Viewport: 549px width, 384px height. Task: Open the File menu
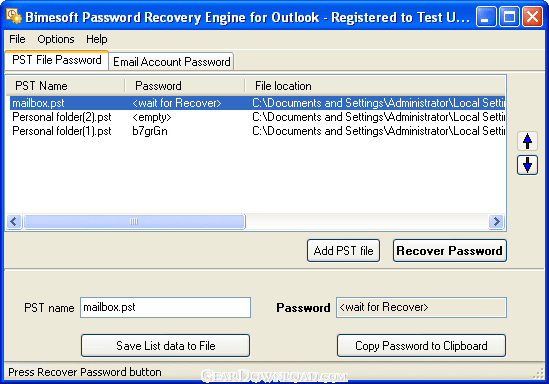(x=17, y=39)
